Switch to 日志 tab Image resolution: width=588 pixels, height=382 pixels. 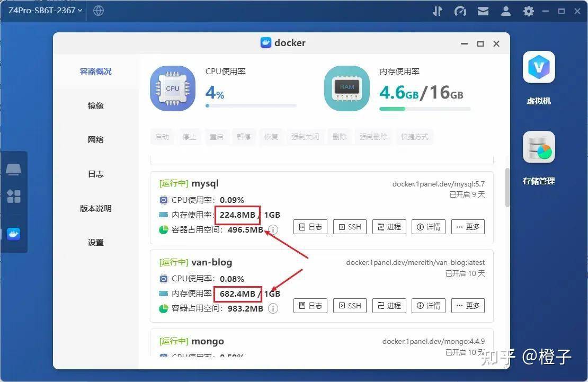click(96, 174)
